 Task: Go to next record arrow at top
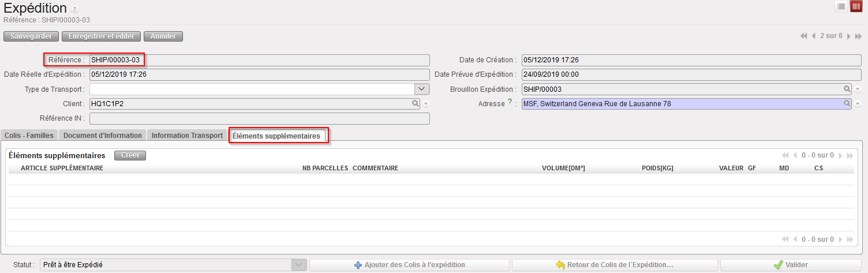pos(849,36)
